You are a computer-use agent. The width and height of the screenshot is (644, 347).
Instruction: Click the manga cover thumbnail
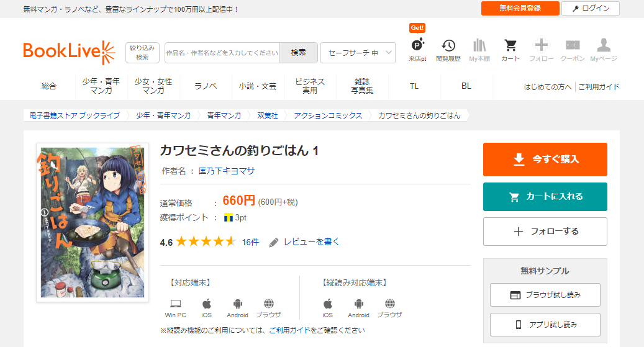[93, 222]
